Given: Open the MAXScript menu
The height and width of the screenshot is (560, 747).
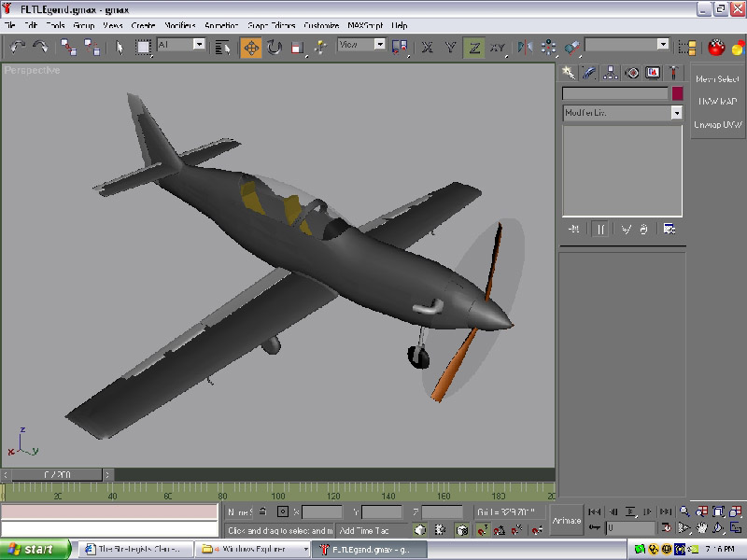Looking at the screenshot, I should pos(364,25).
